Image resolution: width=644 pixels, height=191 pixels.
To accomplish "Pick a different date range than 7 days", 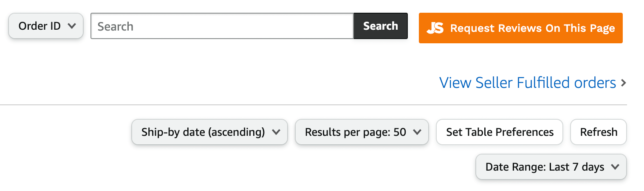I will pyautogui.click(x=551, y=167).
